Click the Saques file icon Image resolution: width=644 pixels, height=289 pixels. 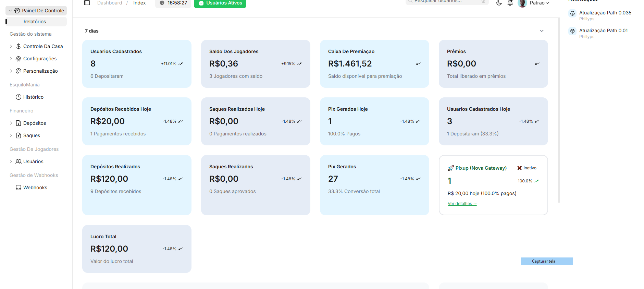(18, 135)
